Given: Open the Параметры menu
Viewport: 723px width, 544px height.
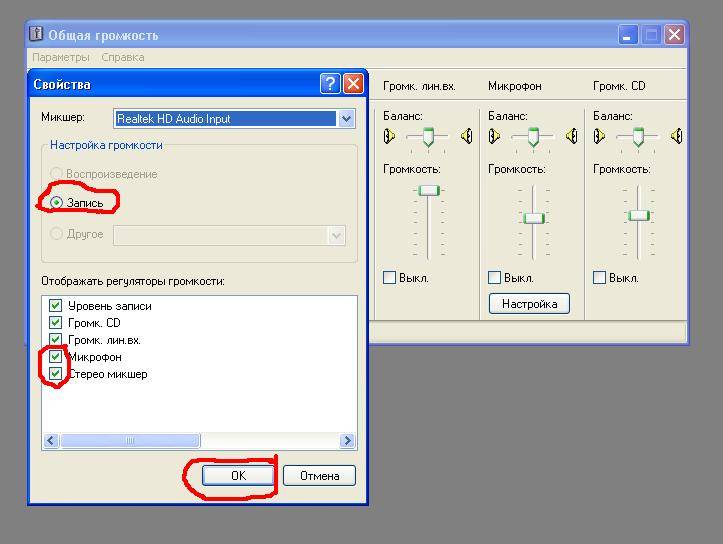Looking at the screenshot, I should point(60,57).
